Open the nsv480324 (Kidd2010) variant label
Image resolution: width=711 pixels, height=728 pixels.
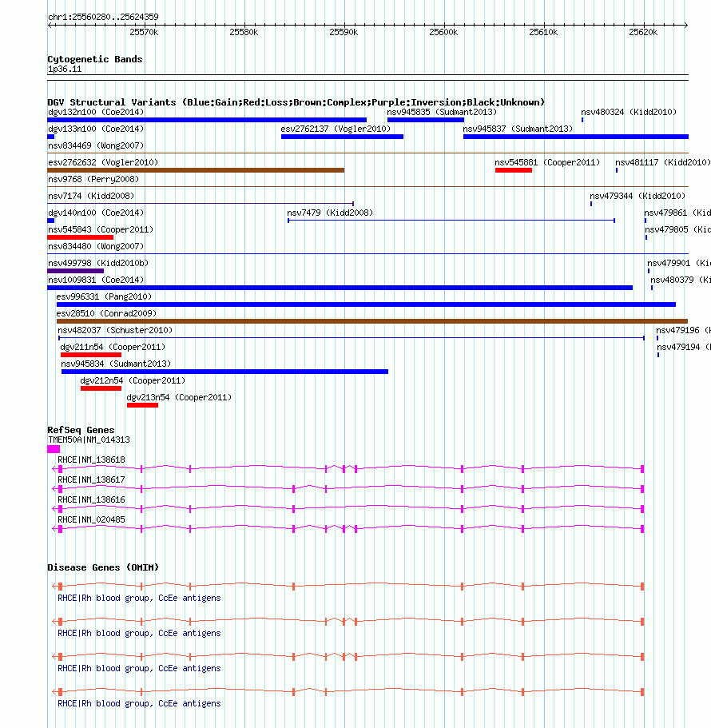(x=629, y=112)
